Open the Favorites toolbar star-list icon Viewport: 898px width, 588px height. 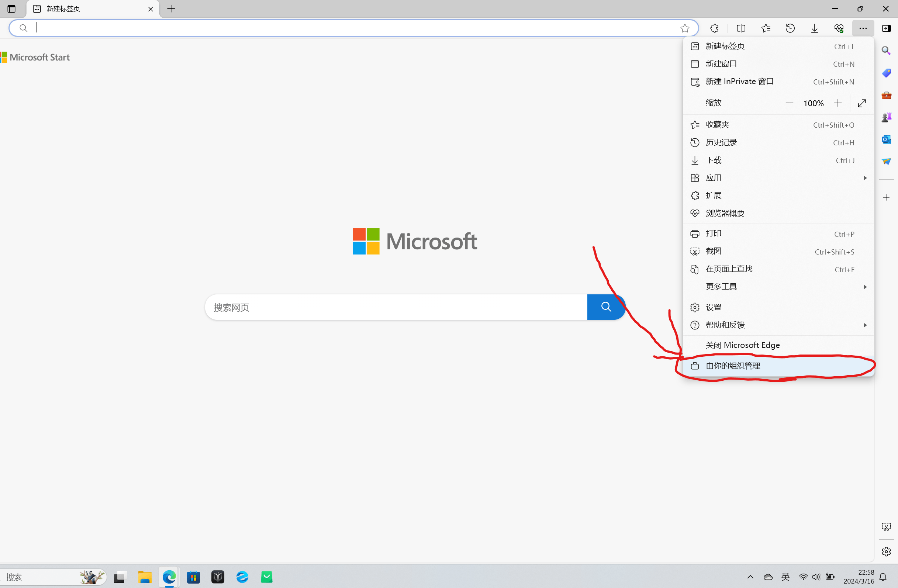(766, 28)
